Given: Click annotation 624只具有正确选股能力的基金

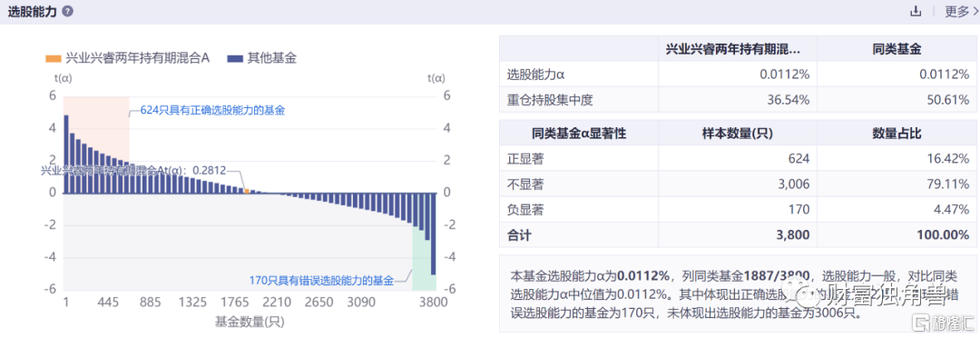Looking at the screenshot, I should click(x=211, y=111).
